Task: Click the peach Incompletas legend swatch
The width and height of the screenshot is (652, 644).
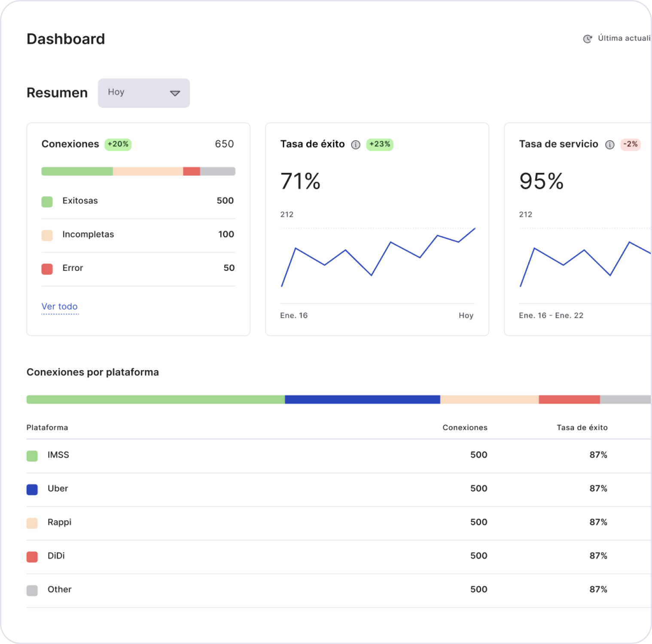Action: pos(47,235)
